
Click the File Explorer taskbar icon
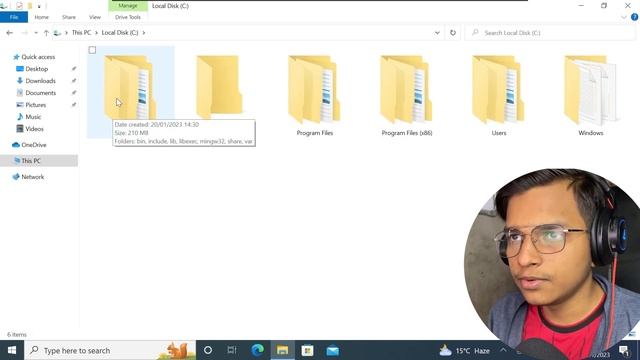(x=282, y=350)
